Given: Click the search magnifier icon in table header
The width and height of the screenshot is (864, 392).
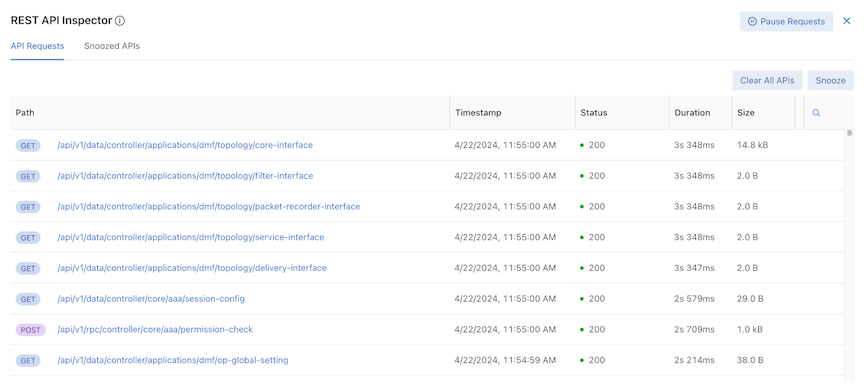Looking at the screenshot, I should (x=816, y=113).
